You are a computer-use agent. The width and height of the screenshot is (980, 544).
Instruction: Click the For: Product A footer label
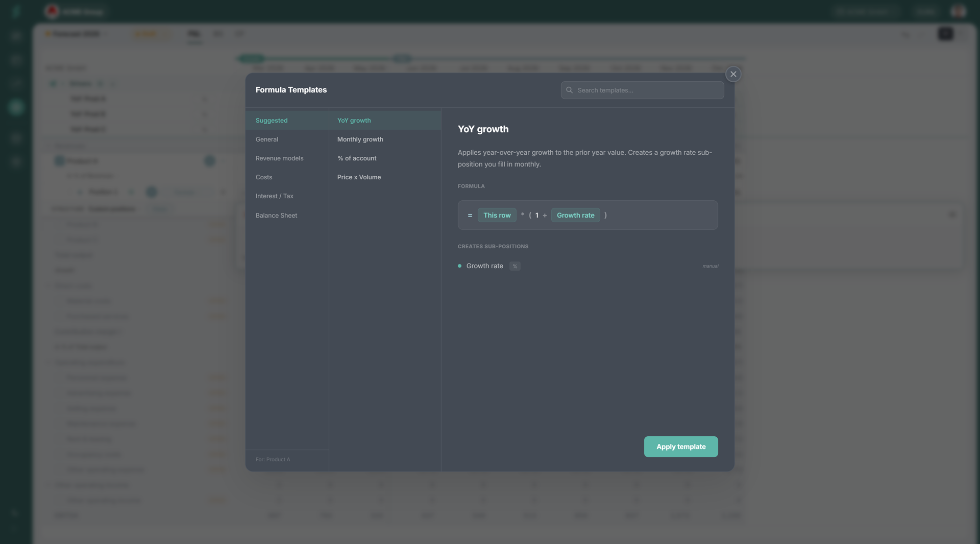pos(273,460)
